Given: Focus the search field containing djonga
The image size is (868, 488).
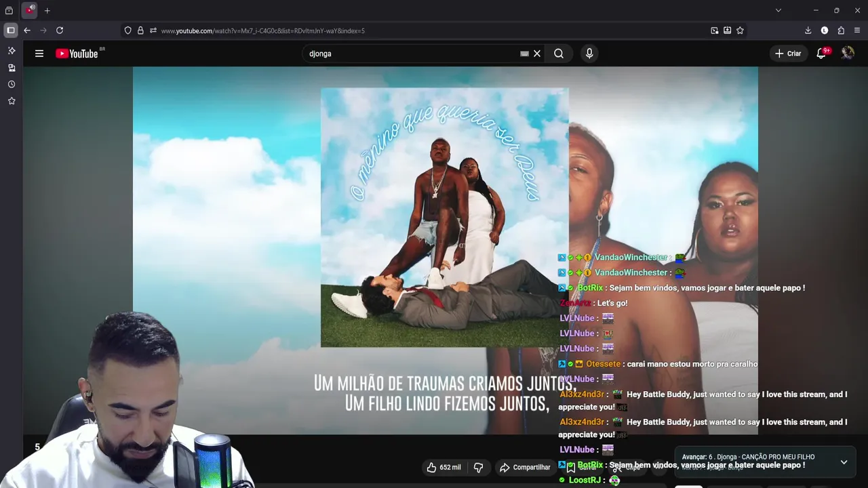Looking at the screenshot, I should tap(410, 54).
